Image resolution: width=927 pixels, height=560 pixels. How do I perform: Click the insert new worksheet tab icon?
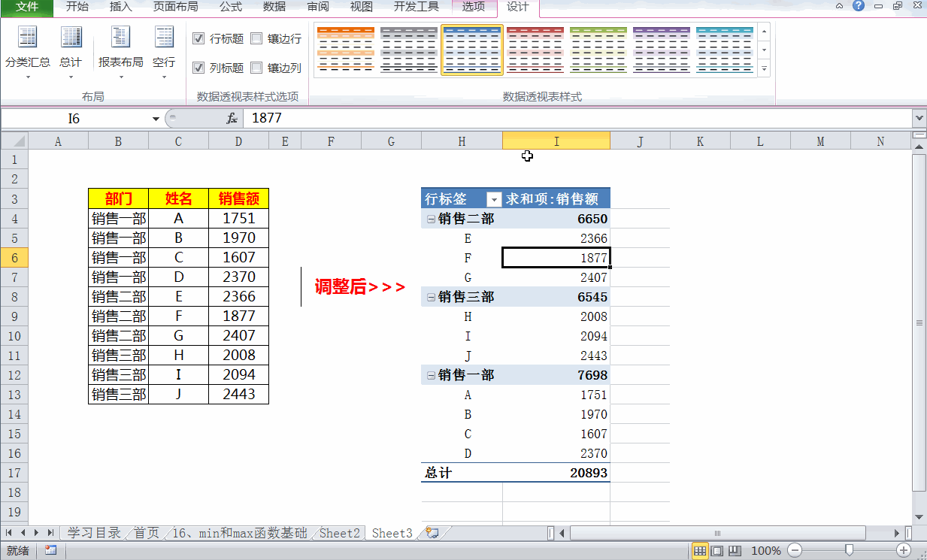(x=432, y=533)
